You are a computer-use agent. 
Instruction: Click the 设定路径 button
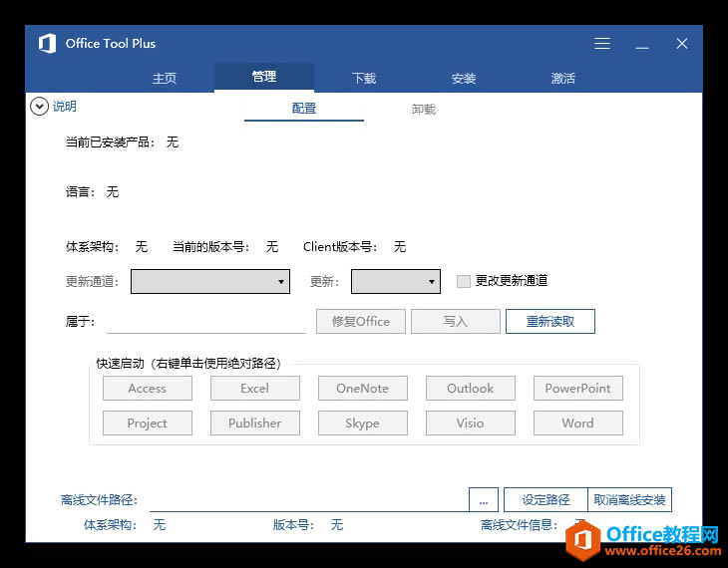(x=546, y=500)
